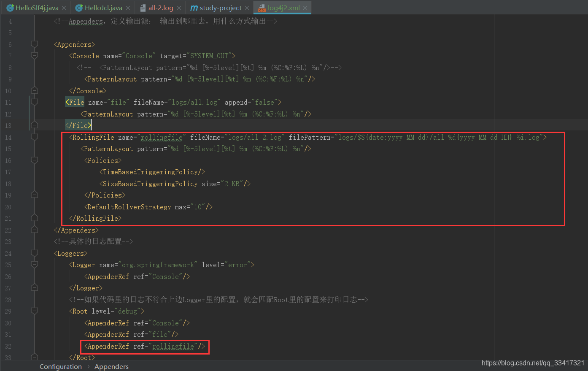The height and width of the screenshot is (371, 588).
Task: Click the "debug" Root level value
Action: point(127,311)
